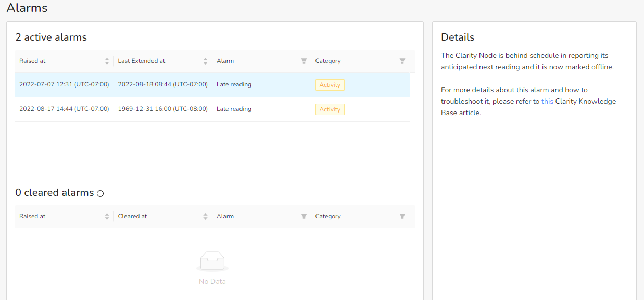
Task: Open the 'this' Knowledge Base article link
Action: 547,101
